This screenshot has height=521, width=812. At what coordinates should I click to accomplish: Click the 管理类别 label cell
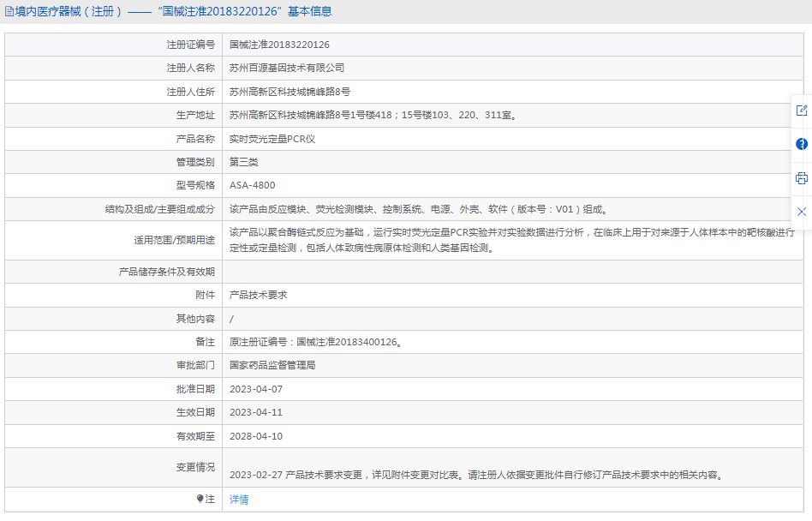pyautogui.click(x=114, y=162)
